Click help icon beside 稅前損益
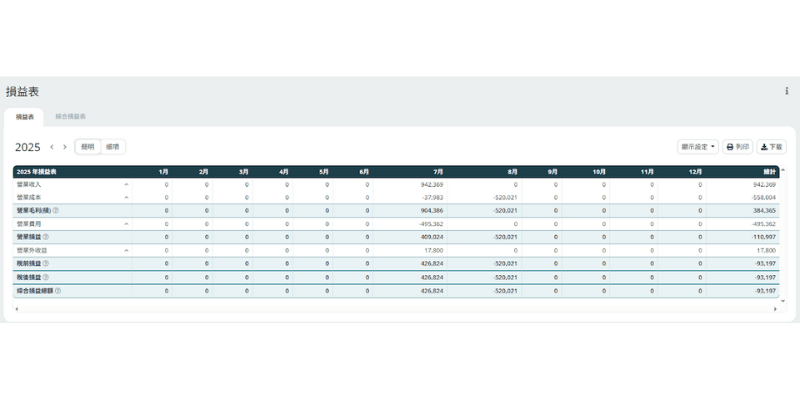800x400 pixels. pos(45,264)
